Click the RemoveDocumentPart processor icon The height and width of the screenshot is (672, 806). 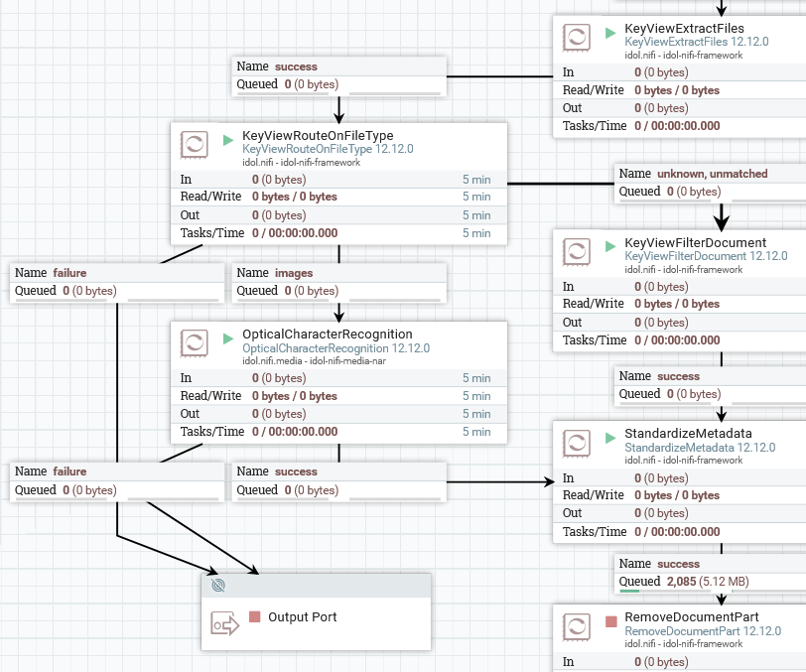[577, 626]
